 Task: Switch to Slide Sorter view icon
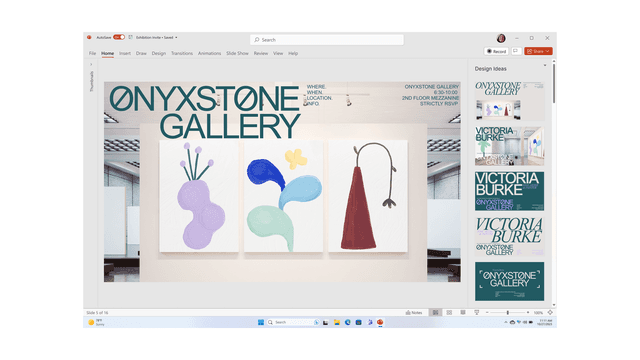pyautogui.click(x=449, y=313)
